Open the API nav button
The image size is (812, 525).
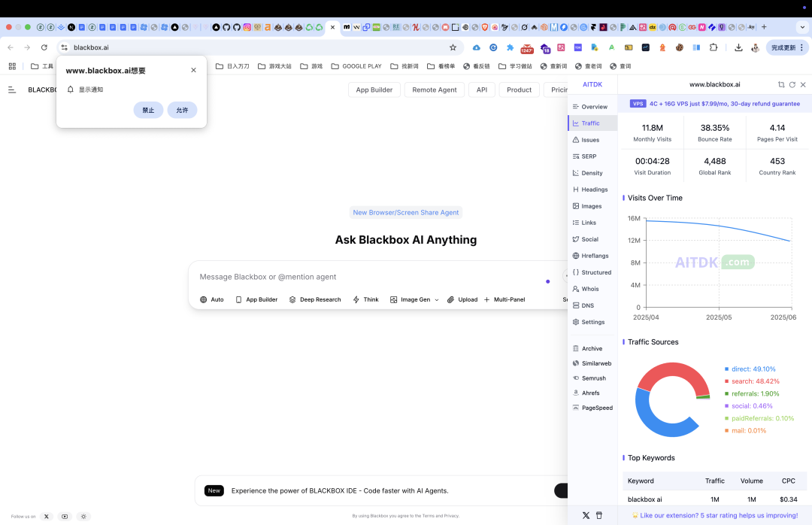[482, 90]
